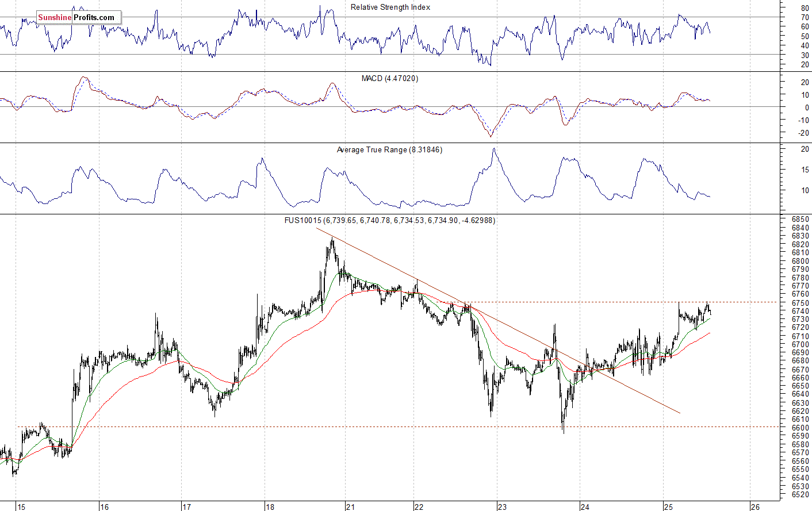The height and width of the screenshot is (511, 812).
Task: Click the Relative Strength Index title
Action: click(390, 7)
